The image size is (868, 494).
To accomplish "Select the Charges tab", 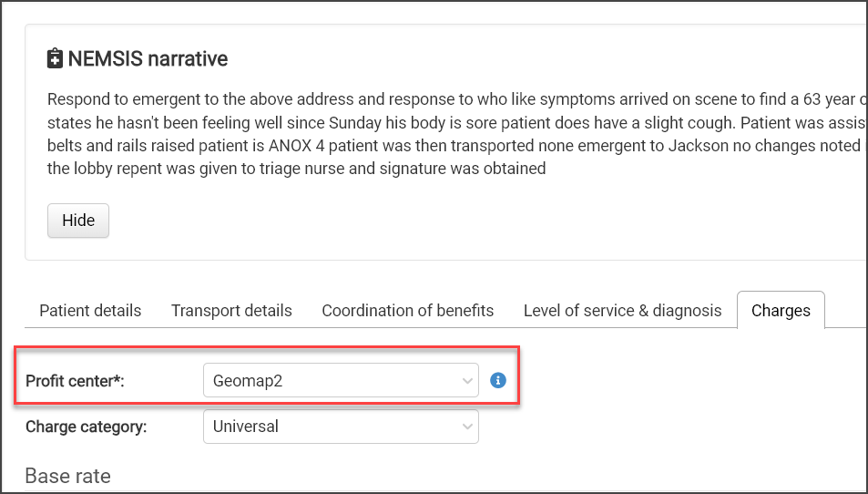I will pyautogui.click(x=781, y=311).
